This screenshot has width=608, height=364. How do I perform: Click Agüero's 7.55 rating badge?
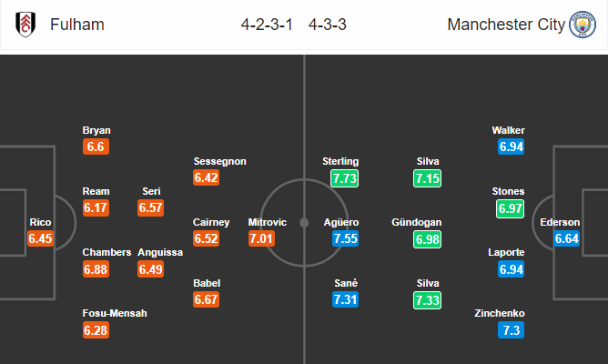(x=345, y=238)
